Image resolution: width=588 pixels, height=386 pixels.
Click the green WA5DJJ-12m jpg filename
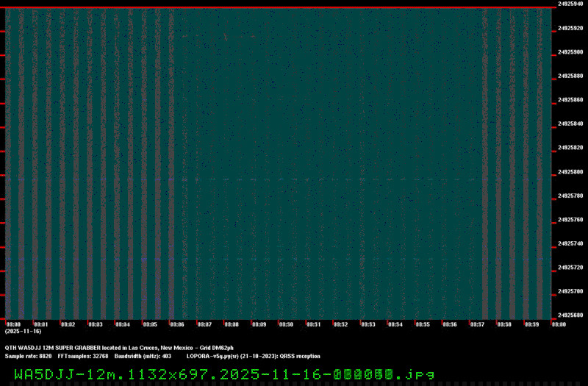223,374
